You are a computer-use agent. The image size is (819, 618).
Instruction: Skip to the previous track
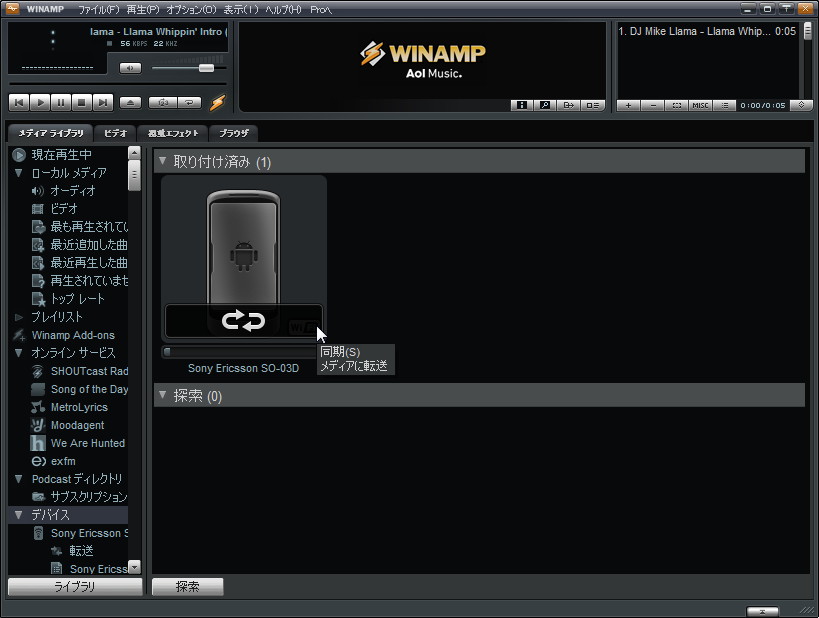19,102
